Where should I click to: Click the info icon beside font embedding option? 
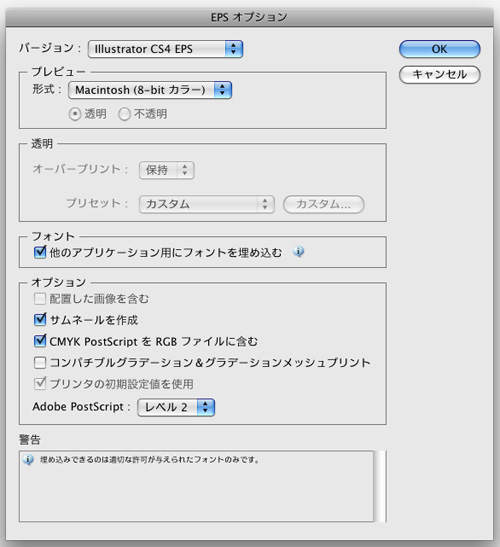[298, 252]
